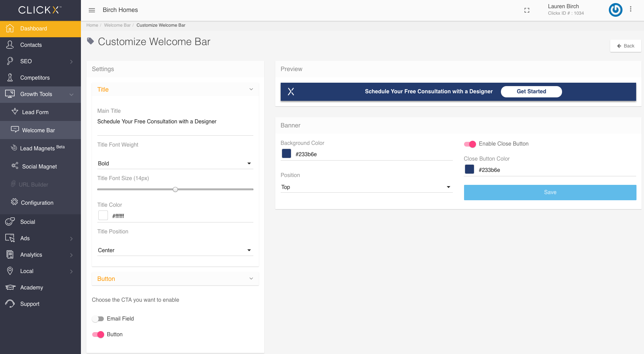Click the Dashboard home icon

(x=10, y=28)
